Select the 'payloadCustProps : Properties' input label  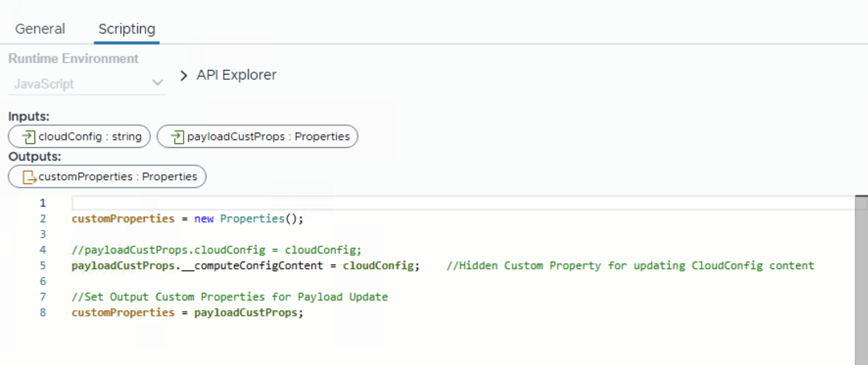pos(268,137)
